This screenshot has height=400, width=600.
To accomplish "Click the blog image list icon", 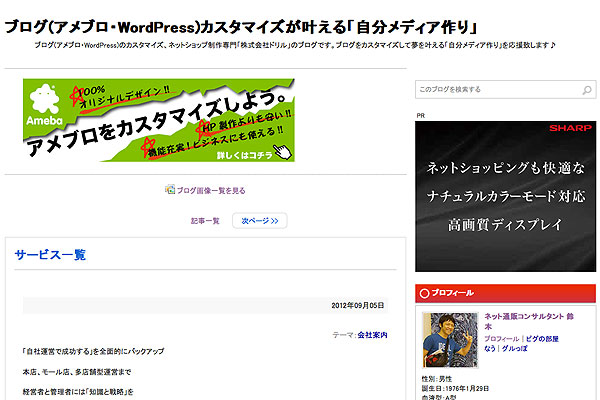I will (x=170, y=189).
